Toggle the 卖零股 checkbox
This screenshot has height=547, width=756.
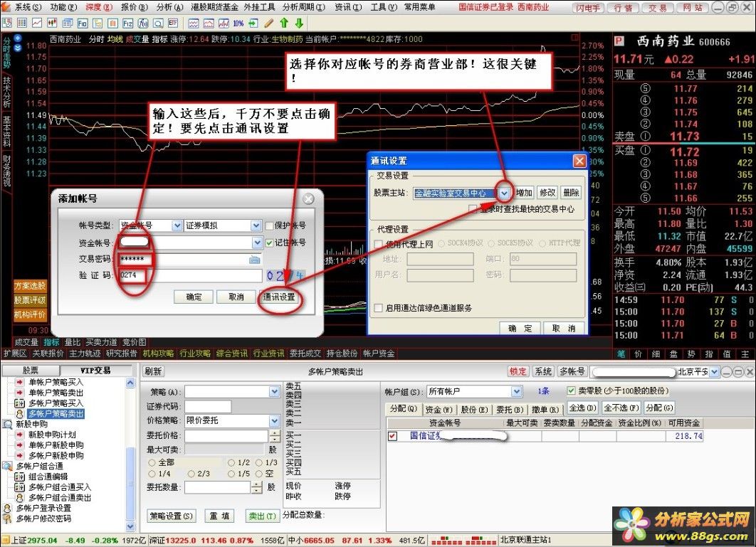[571, 391]
